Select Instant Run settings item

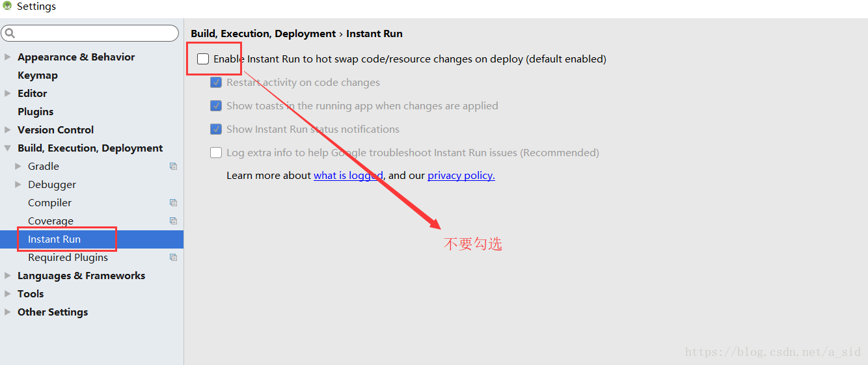pos(92,239)
